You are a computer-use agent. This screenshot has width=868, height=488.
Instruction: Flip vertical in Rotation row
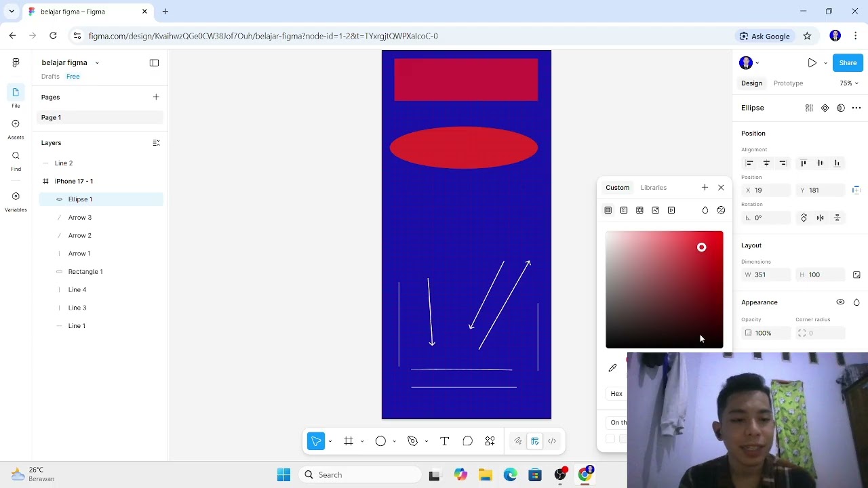click(837, 218)
